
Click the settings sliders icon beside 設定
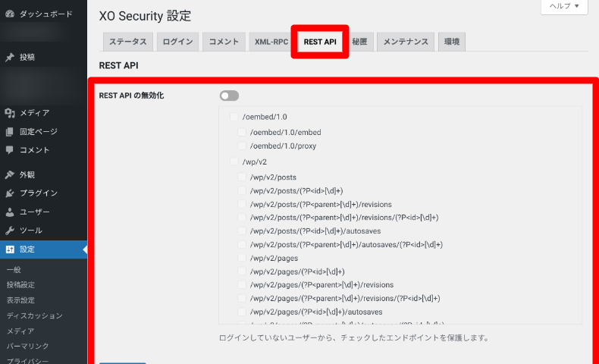(10, 249)
